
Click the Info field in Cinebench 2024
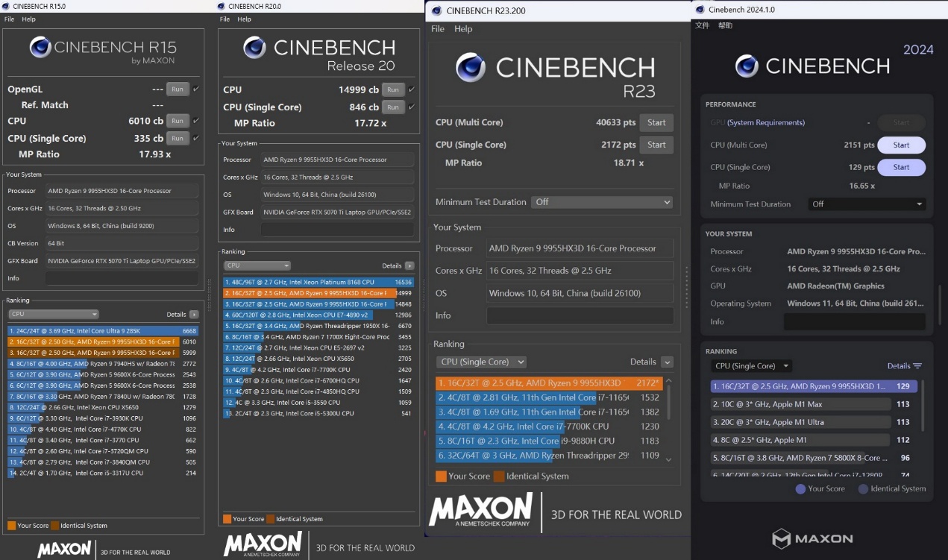855,322
